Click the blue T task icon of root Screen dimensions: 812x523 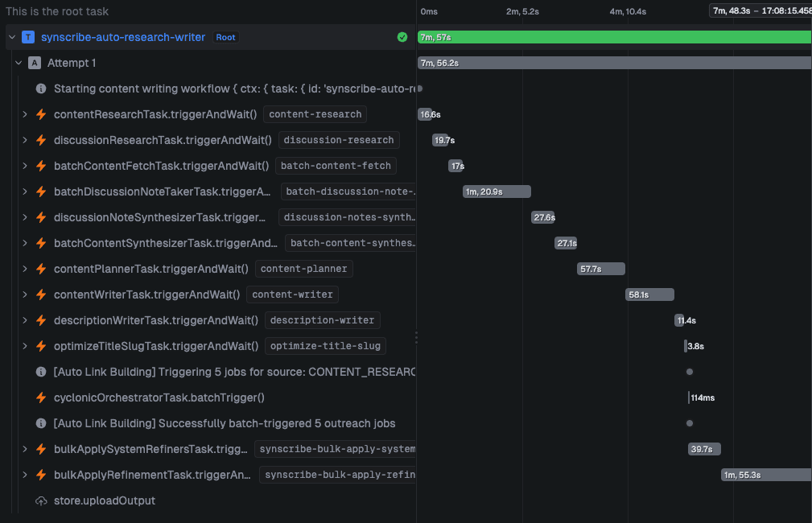tap(28, 37)
